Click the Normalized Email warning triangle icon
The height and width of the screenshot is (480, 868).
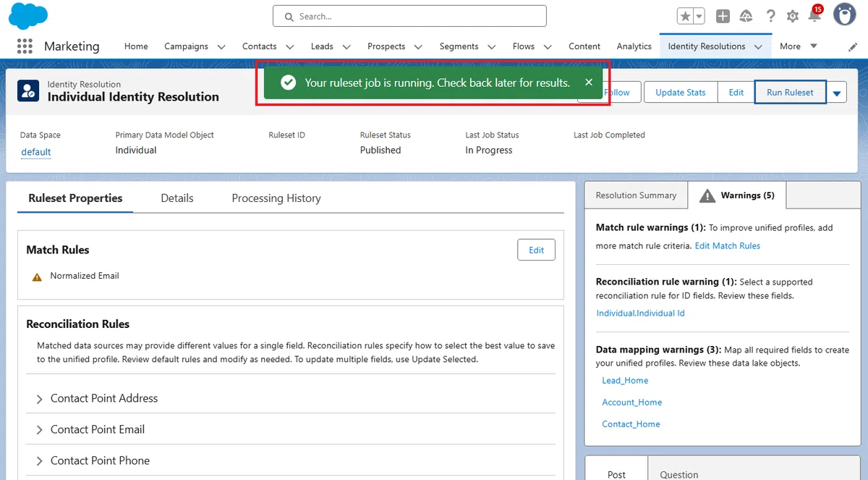[37, 277]
